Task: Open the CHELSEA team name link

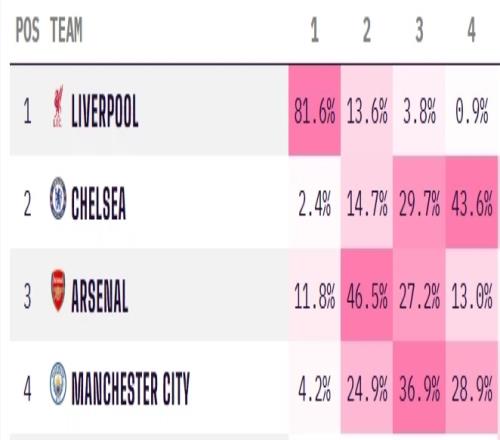Action: tap(99, 203)
